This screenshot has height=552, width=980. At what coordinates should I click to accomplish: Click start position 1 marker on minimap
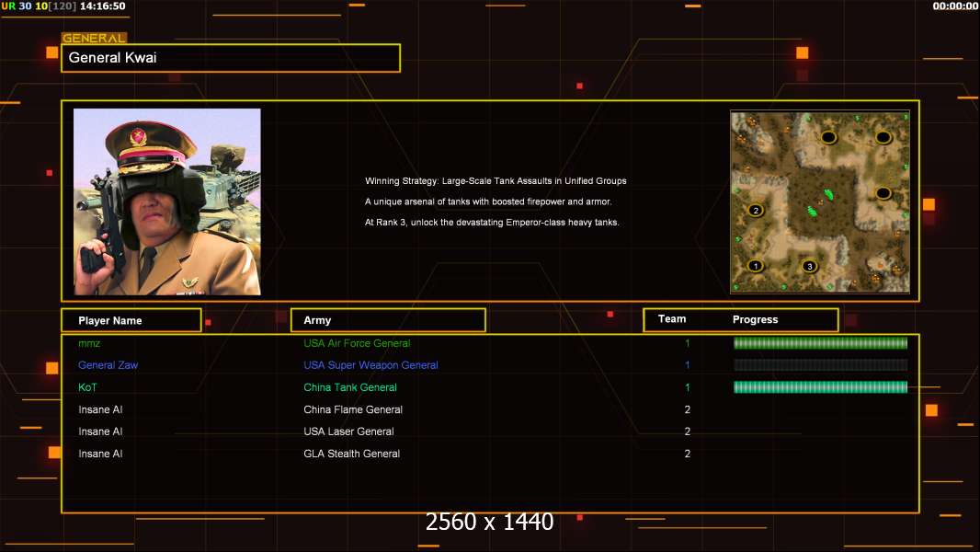tap(756, 266)
